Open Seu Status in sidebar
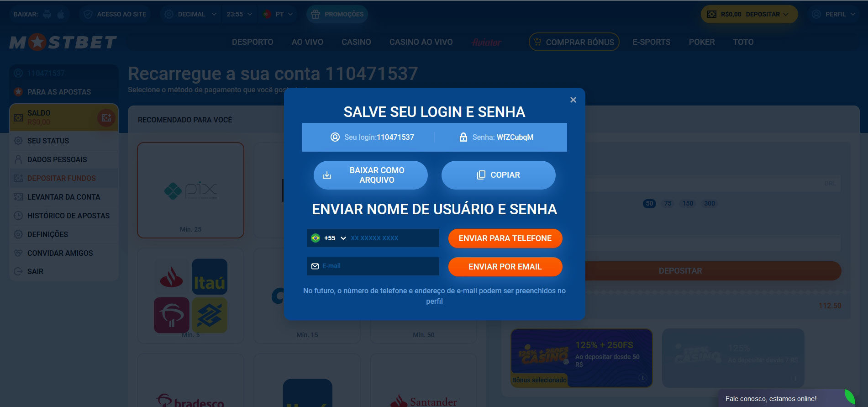Screen dimensions: 868x407 pos(64,141)
